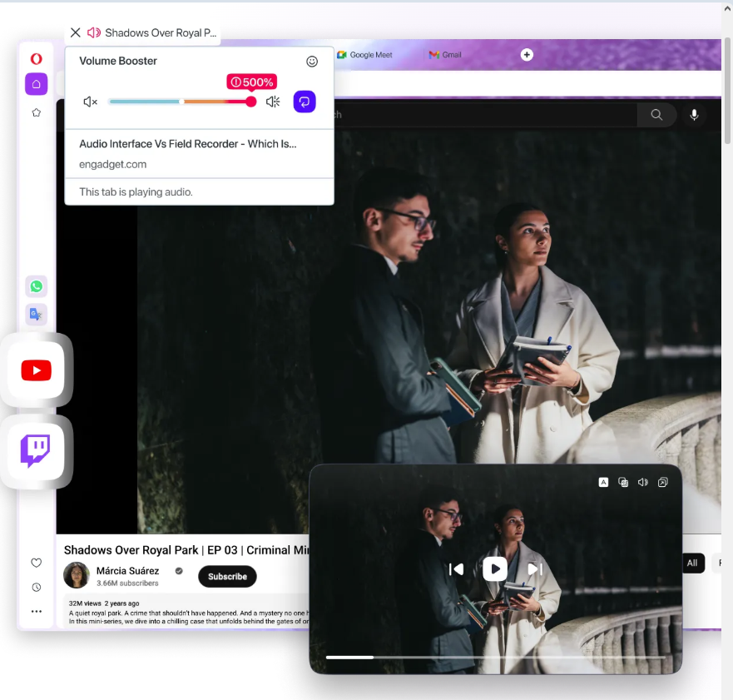Launch YouTube from the sidebar
Viewport: 733px width, 700px height.
[x=36, y=370]
